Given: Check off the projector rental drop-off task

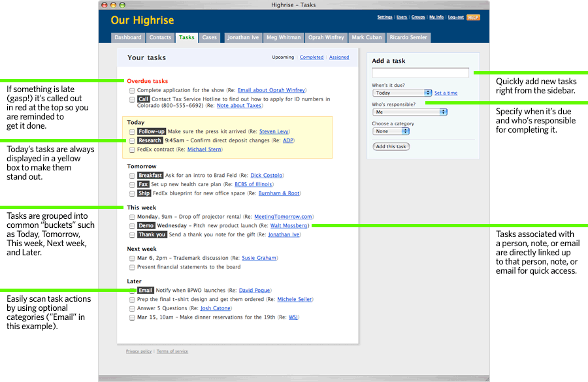Looking at the screenshot, I should click(132, 217).
